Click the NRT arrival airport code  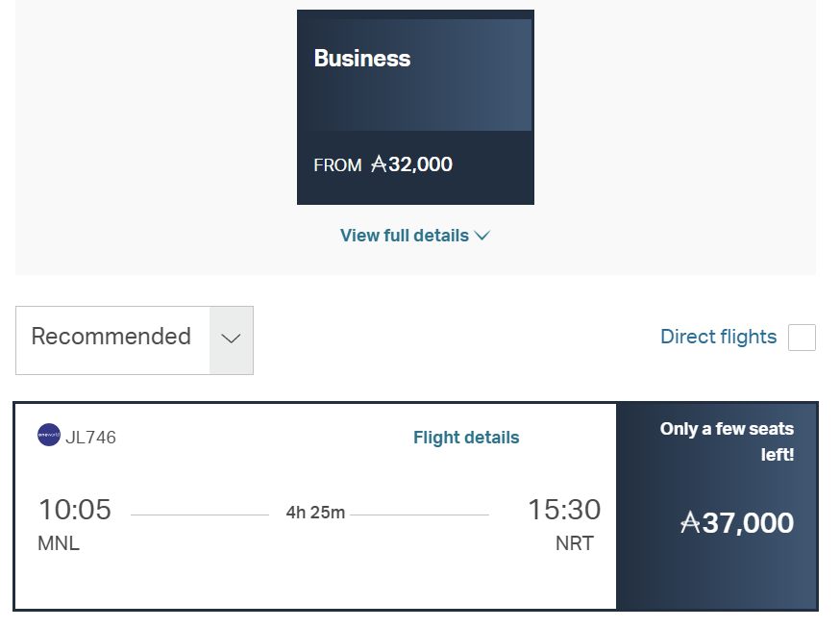coord(575,543)
